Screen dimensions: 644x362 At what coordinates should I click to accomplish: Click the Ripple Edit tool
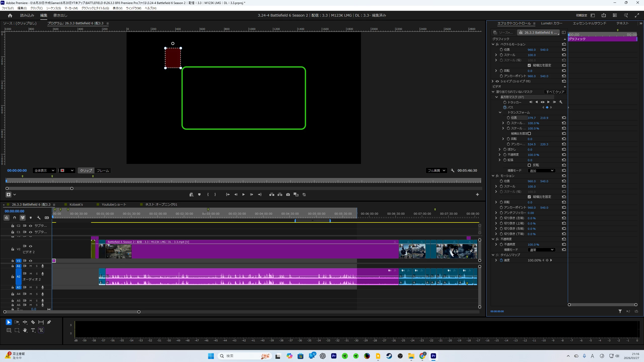tap(25, 322)
